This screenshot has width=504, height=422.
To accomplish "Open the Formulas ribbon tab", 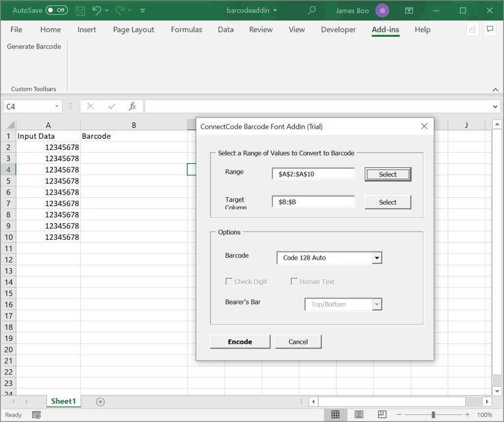I will (x=187, y=30).
